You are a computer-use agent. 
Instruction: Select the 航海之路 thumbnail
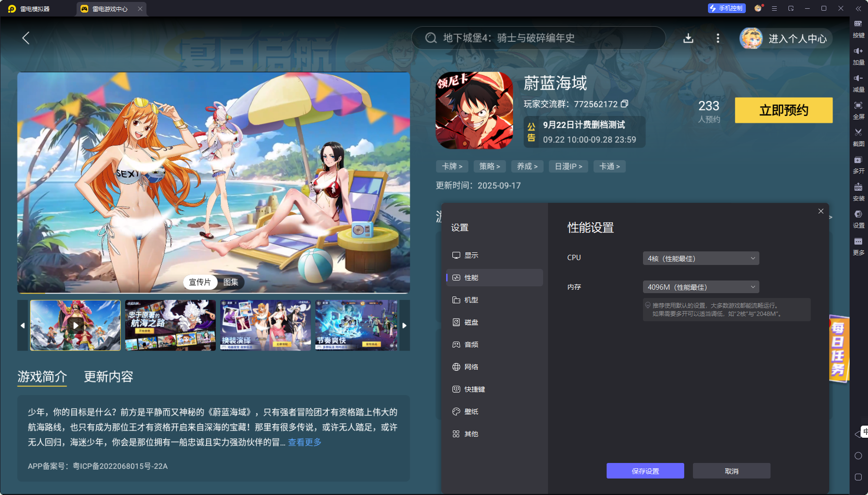pos(170,325)
